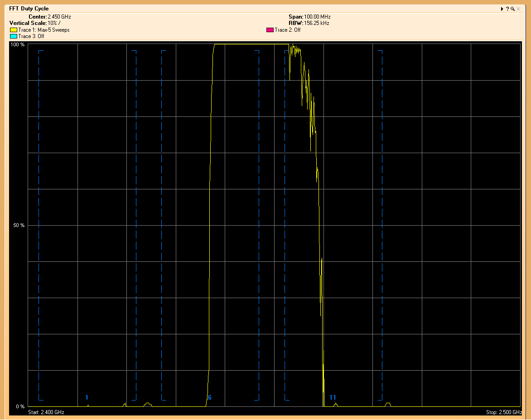Screen dimensions: 531x420
Task: Click the Span 100.00 MHz value
Action: click(x=317, y=17)
